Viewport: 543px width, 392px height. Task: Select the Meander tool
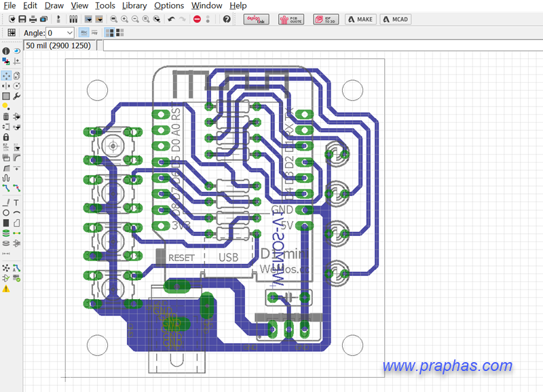pos(6,178)
